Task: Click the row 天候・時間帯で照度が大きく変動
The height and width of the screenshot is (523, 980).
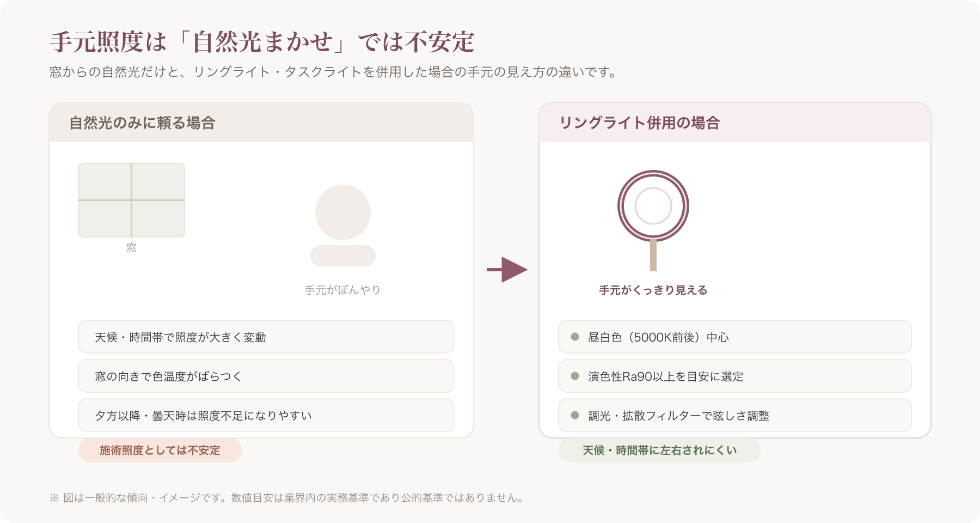Action: click(x=266, y=337)
